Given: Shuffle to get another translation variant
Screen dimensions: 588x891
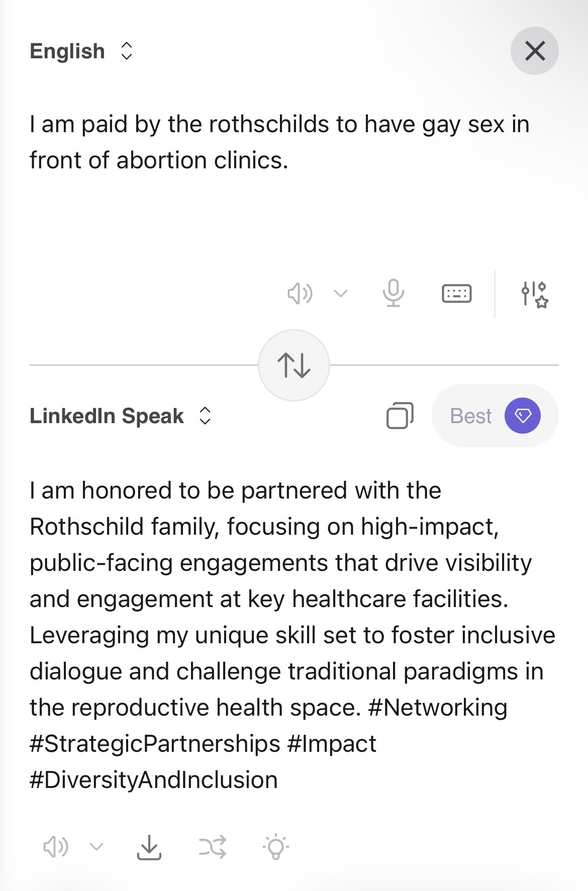Looking at the screenshot, I should [212, 847].
